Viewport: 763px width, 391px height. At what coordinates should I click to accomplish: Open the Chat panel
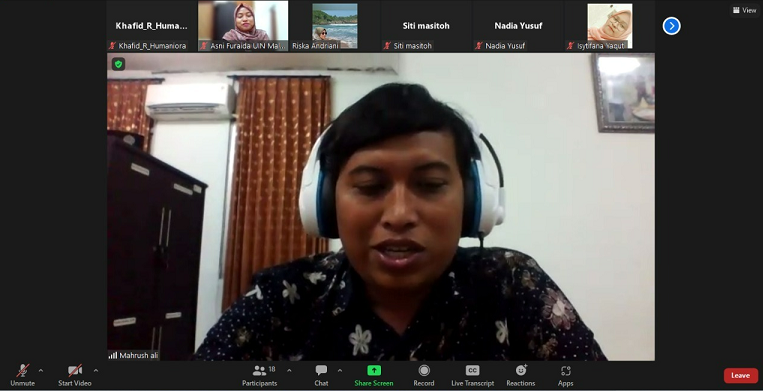click(x=321, y=375)
